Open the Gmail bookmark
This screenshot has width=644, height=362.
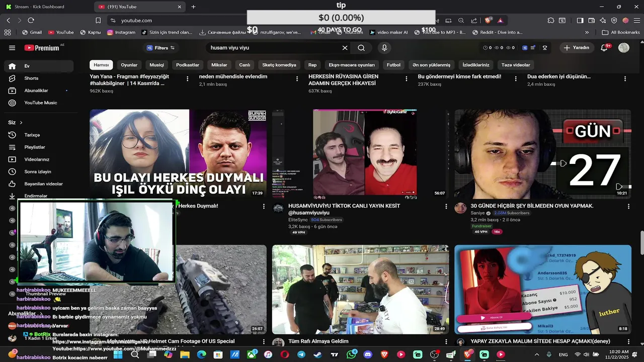pos(32,32)
